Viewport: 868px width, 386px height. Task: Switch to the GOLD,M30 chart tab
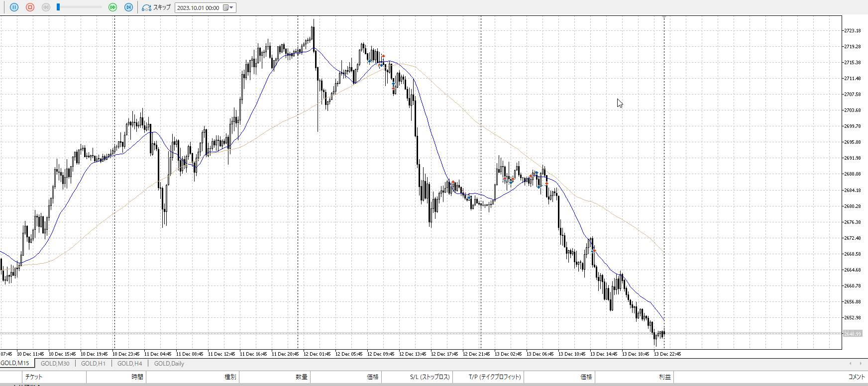[55, 364]
